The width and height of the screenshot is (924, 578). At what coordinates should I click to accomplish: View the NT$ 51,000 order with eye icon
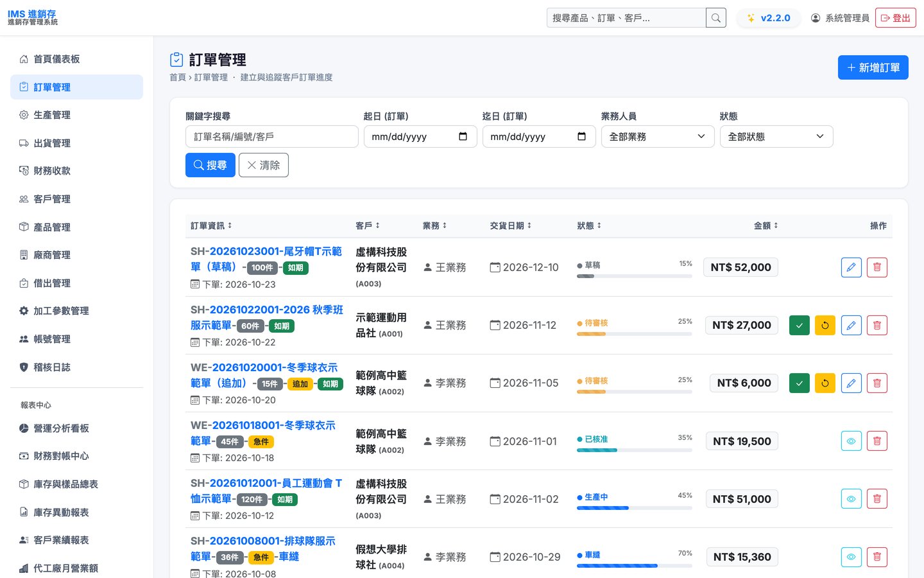pos(851,499)
